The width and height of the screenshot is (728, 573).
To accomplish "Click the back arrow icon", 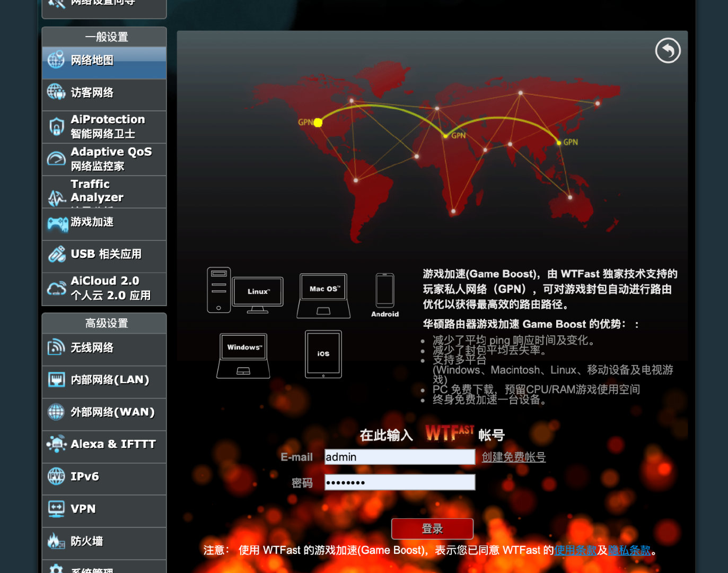I will pyautogui.click(x=668, y=51).
